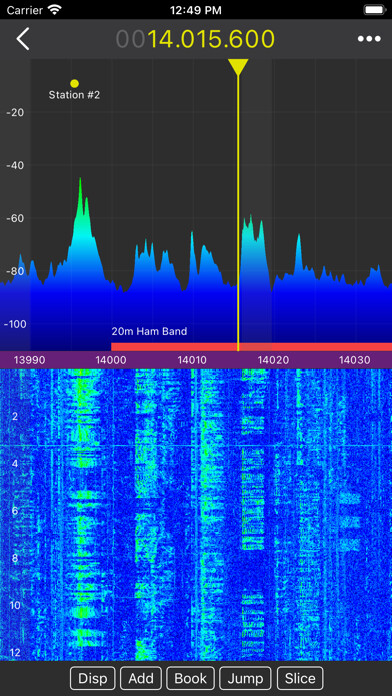This screenshot has height=696, width=392.
Task: Tap the battery status icon
Action: tap(374, 10)
